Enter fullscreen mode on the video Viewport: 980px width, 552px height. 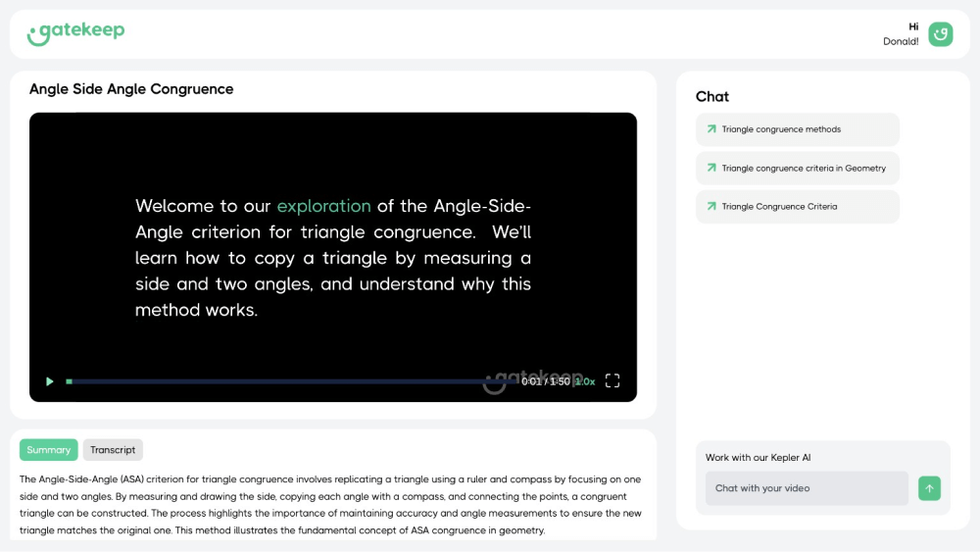pyautogui.click(x=612, y=380)
